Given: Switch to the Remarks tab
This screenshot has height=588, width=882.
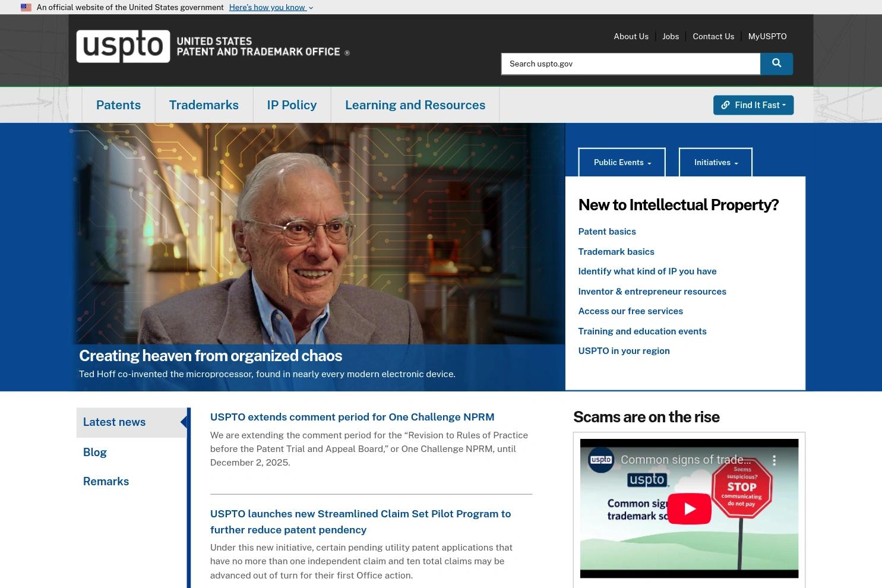Looking at the screenshot, I should pos(106,482).
